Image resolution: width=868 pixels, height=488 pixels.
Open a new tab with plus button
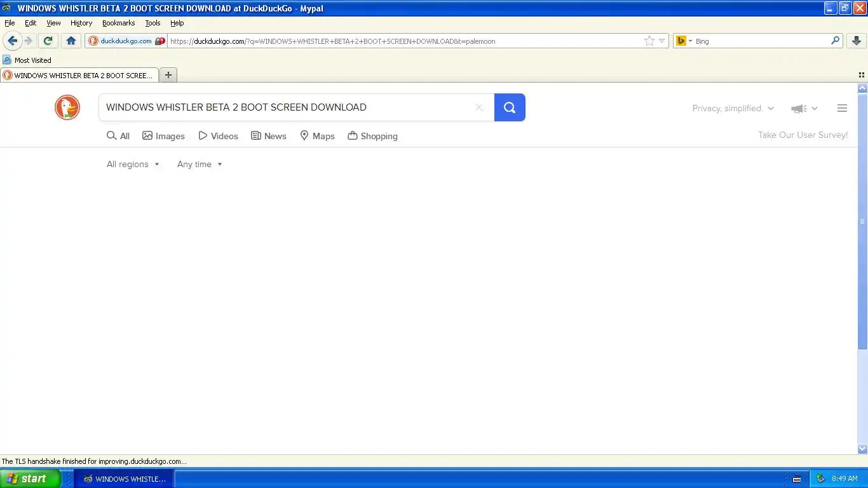[x=168, y=75]
